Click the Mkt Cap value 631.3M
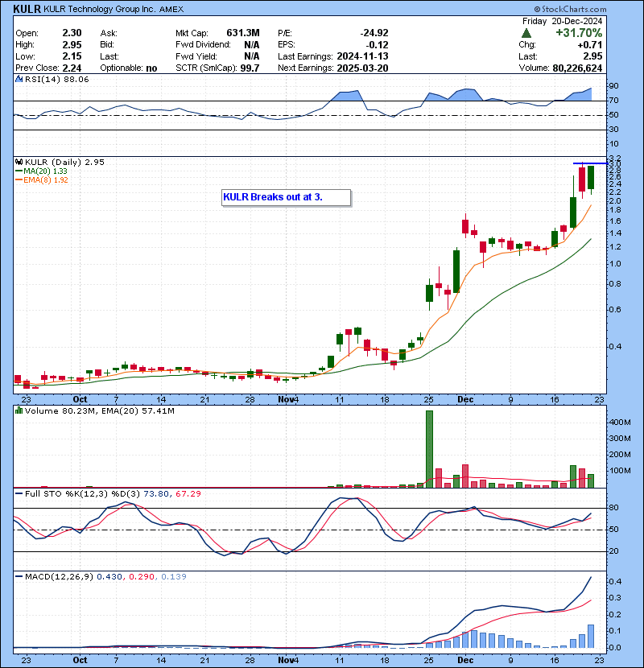 coord(243,33)
